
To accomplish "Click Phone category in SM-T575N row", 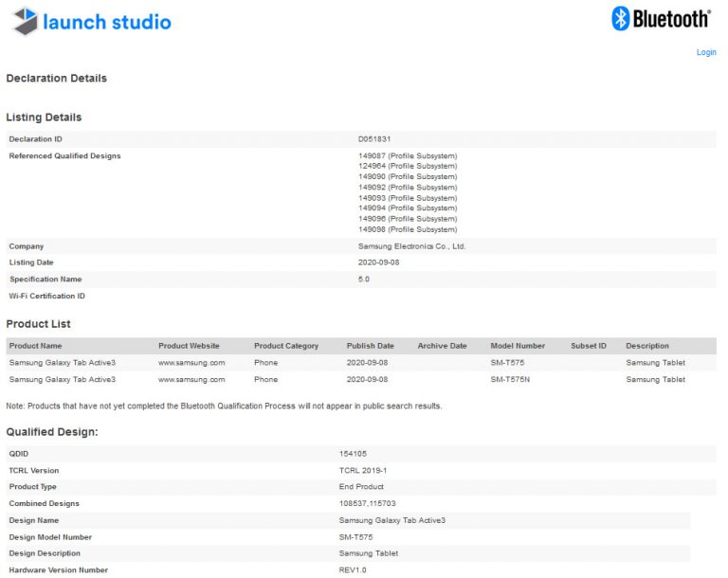I will coord(265,379).
